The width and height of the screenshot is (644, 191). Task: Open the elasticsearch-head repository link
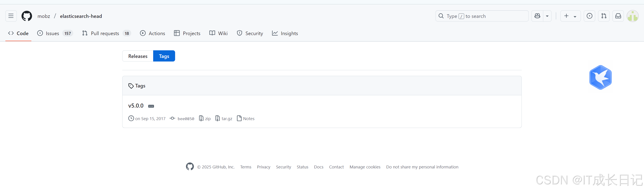[81, 16]
